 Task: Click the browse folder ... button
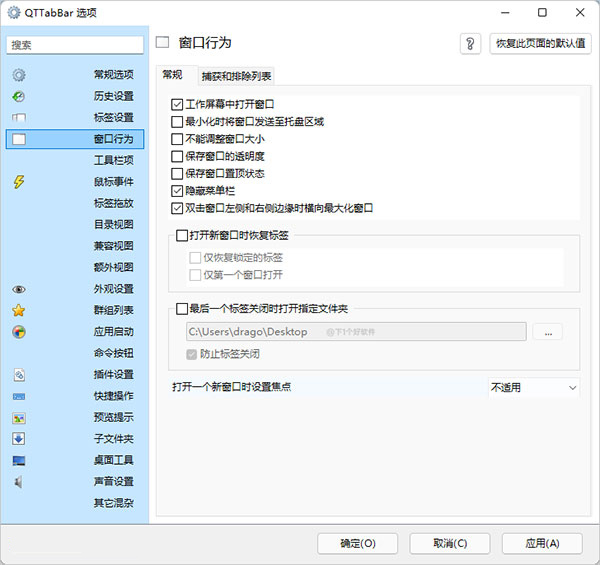548,332
